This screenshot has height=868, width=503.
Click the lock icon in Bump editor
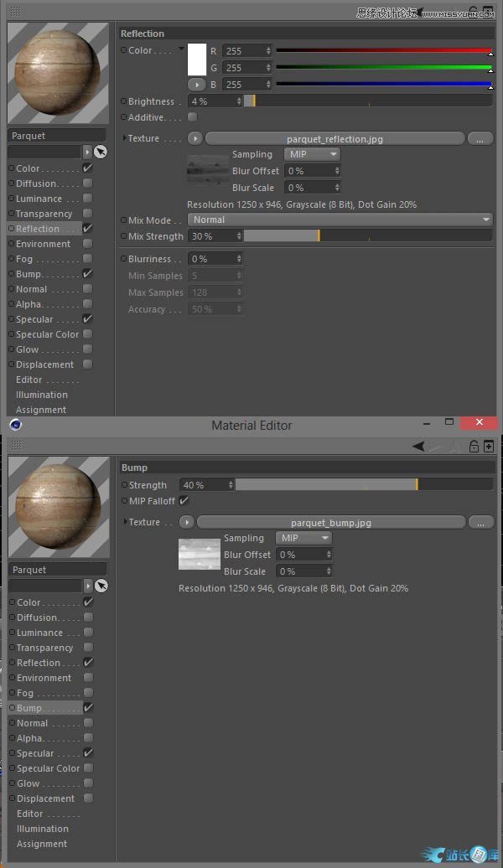coord(474,447)
